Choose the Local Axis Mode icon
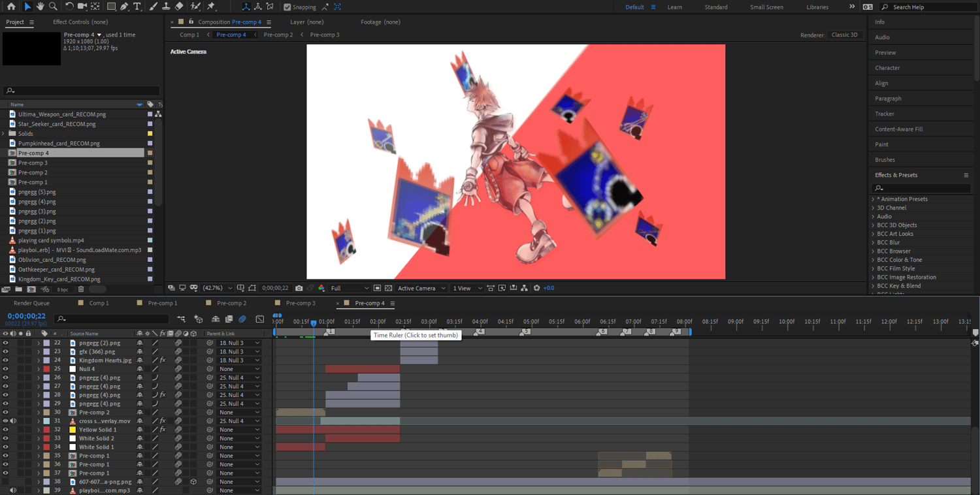 tap(246, 7)
